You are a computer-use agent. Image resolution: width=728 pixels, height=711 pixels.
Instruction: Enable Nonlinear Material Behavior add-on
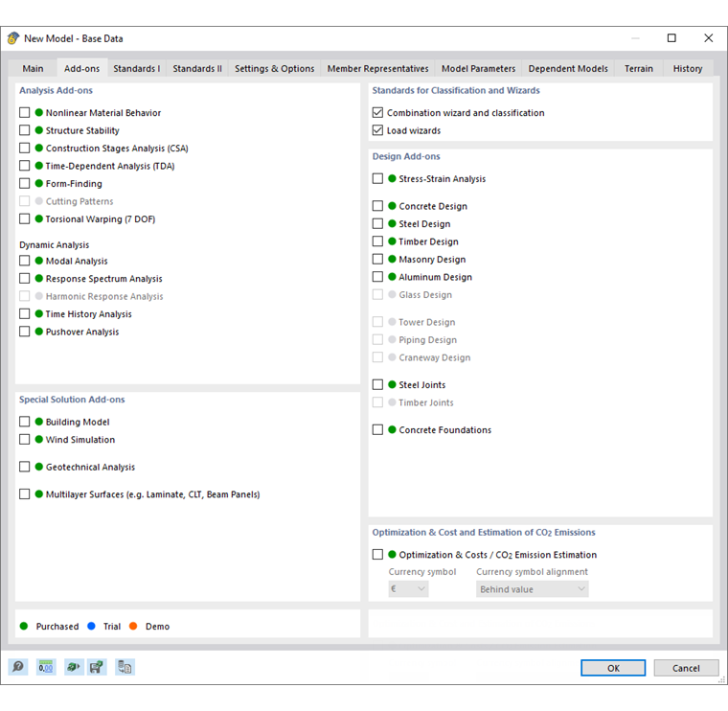click(x=25, y=112)
